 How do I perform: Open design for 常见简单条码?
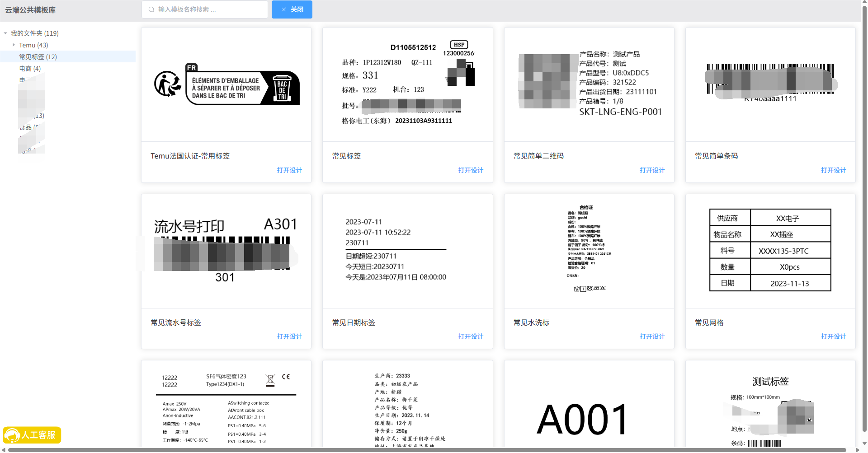[833, 170]
